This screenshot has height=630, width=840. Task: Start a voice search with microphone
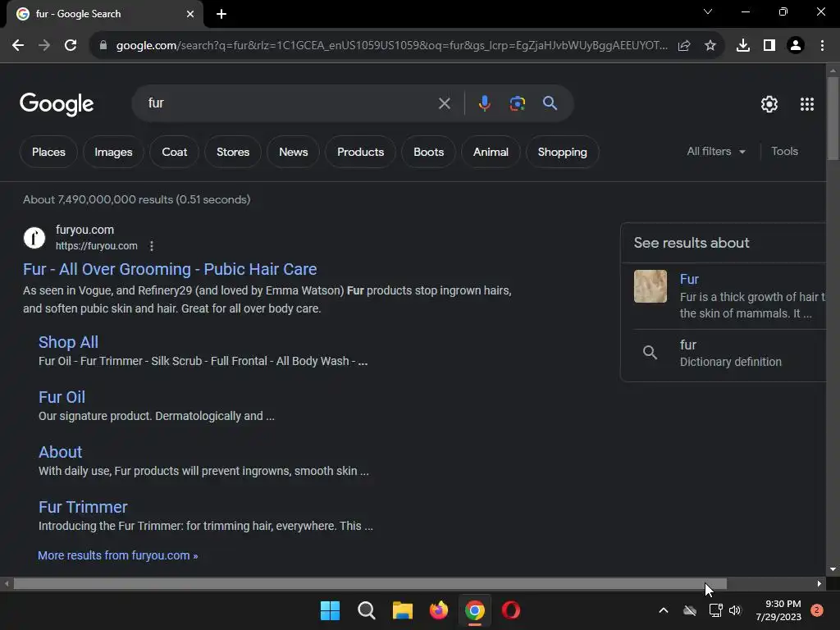point(484,103)
